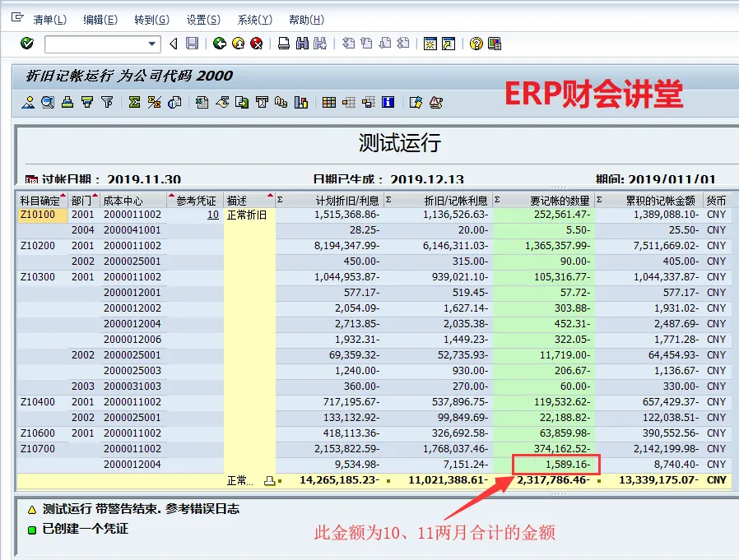Screen dimensions: 739x560
Task: Open the Customize Local Layout icon
Action: (x=495, y=44)
